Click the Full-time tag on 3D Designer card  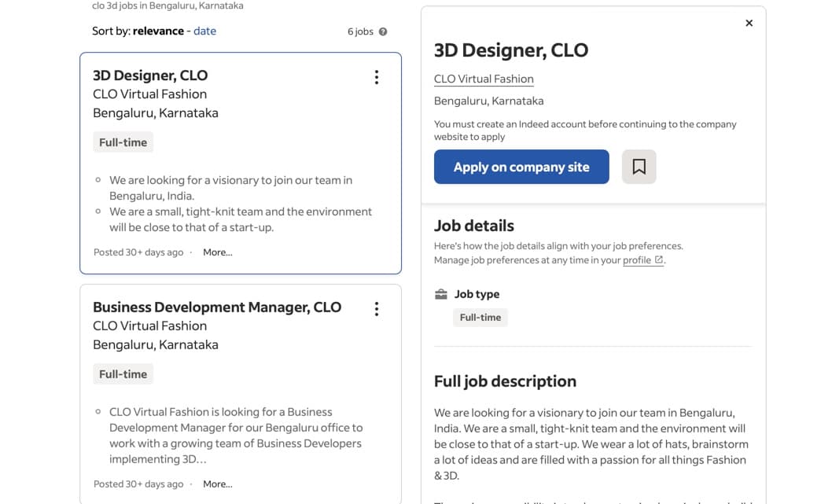point(123,142)
